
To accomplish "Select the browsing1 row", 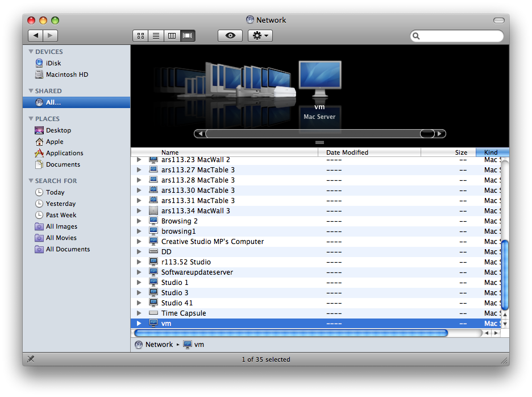I will (315, 231).
